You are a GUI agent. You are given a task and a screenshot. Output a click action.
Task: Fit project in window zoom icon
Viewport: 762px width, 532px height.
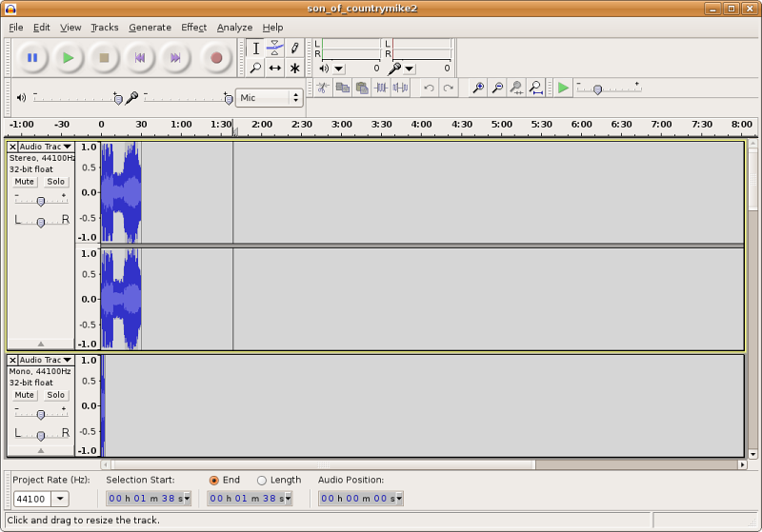[x=536, y=88]
